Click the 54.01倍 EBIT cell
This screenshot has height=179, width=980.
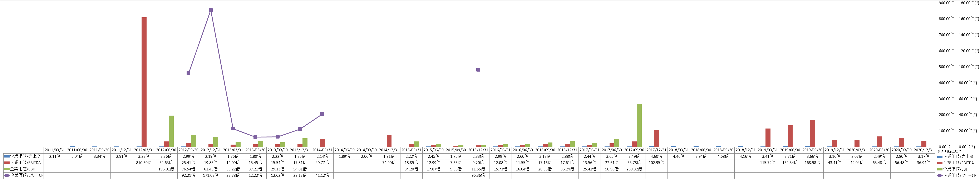coord(300,169)
